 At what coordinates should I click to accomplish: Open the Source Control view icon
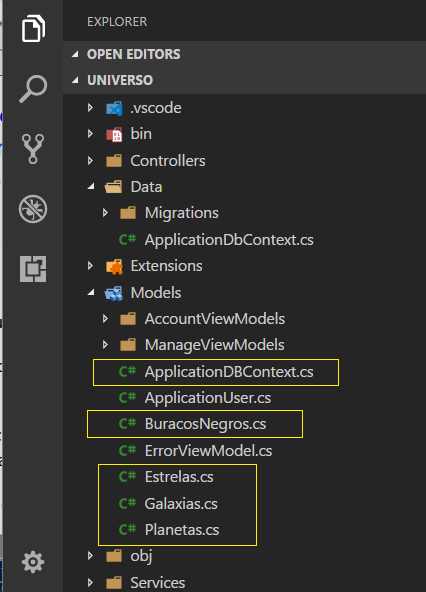point(33,149)
